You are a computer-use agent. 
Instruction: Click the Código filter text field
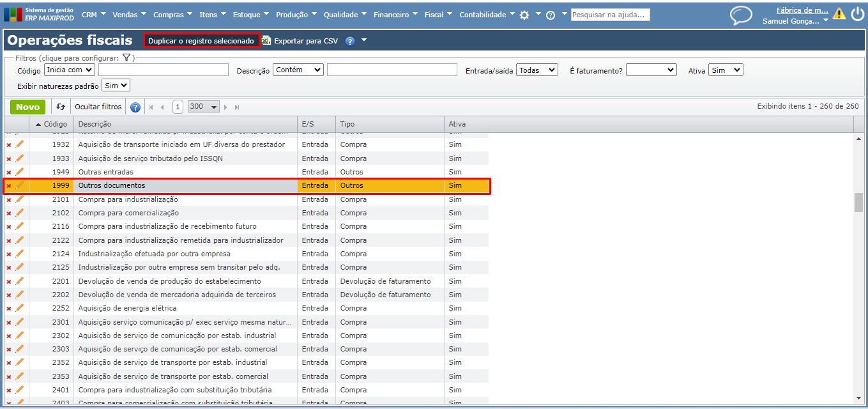click(x=164, y=70)
